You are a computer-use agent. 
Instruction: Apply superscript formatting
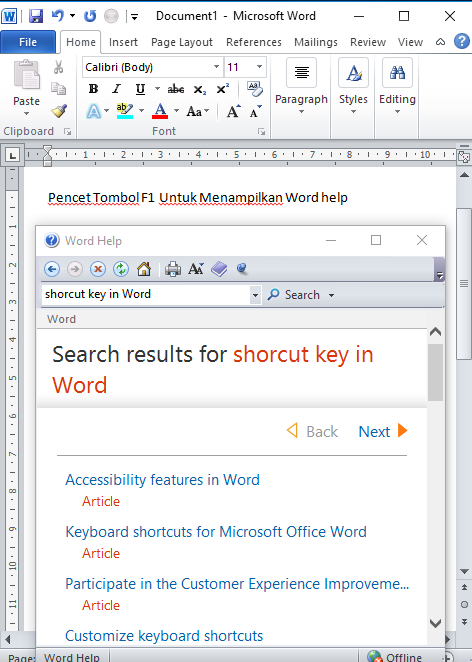click(222, 89)
